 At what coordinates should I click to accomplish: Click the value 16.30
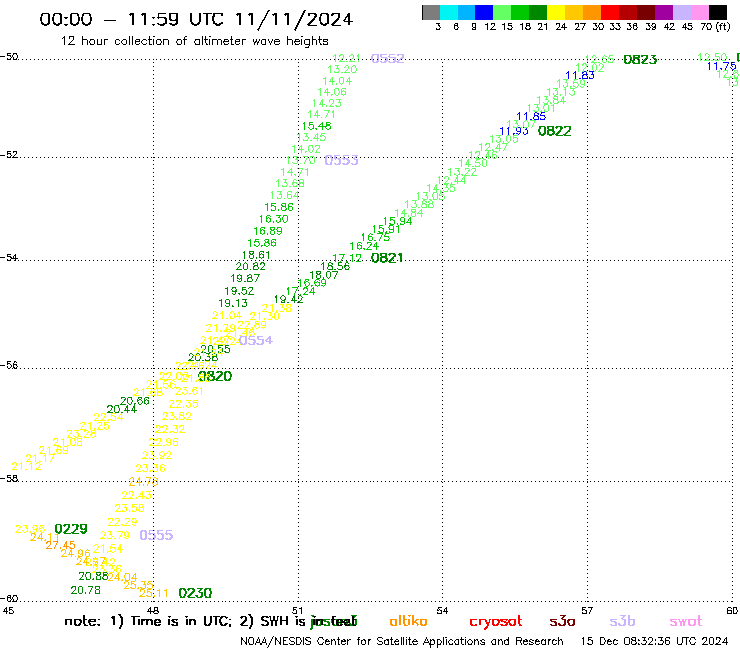(x=274, y=219)
